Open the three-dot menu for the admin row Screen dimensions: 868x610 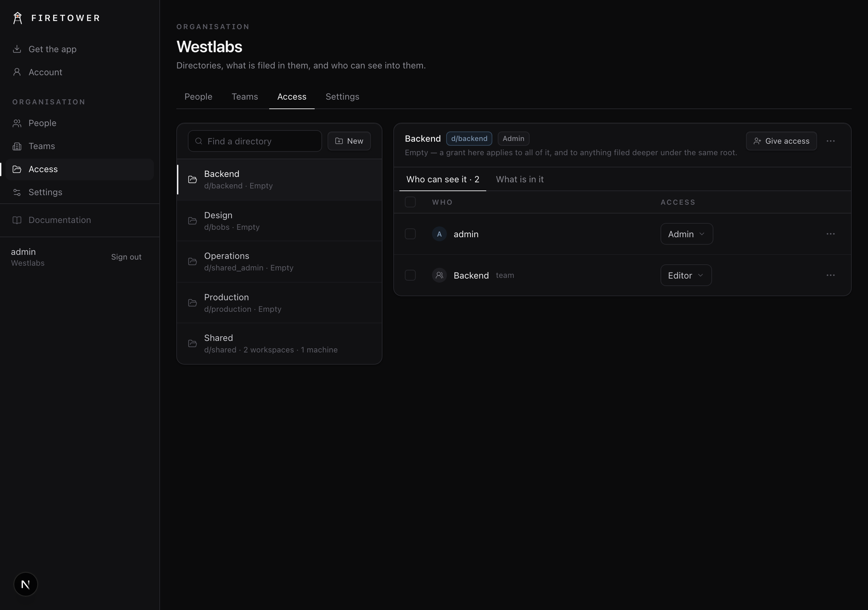[831, 234]
